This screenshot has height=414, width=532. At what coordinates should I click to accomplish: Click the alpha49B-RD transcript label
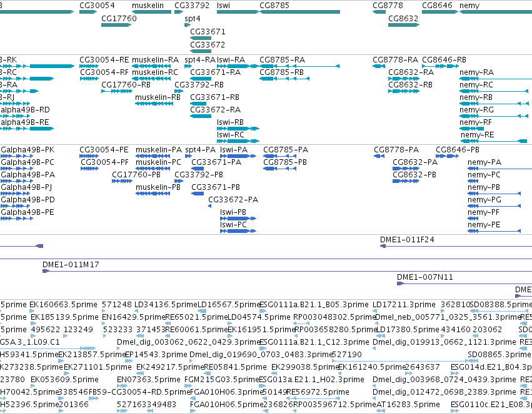(x=25, y=110)
